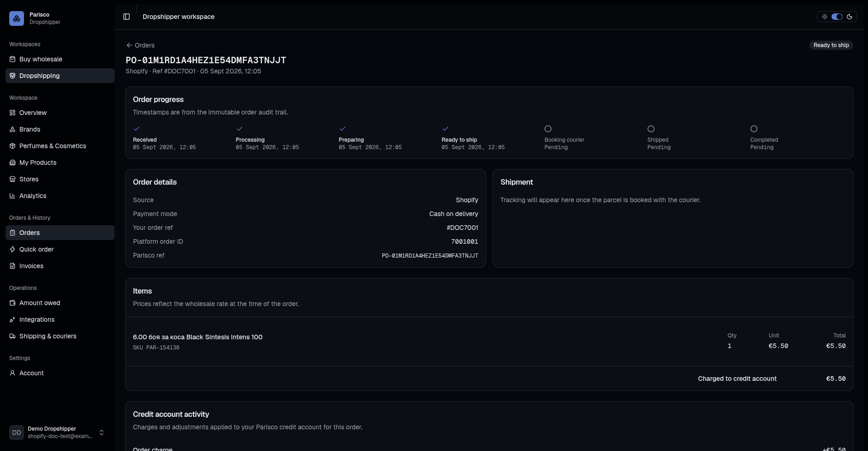Click the Ready to ship status badge

tap(831, 45)
